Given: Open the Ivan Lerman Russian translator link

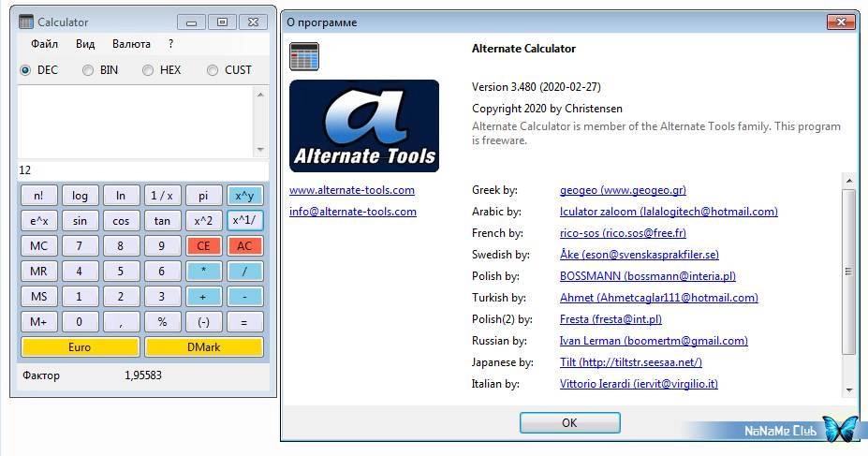Looking at the screenshot, I should (x=654, y=341).
